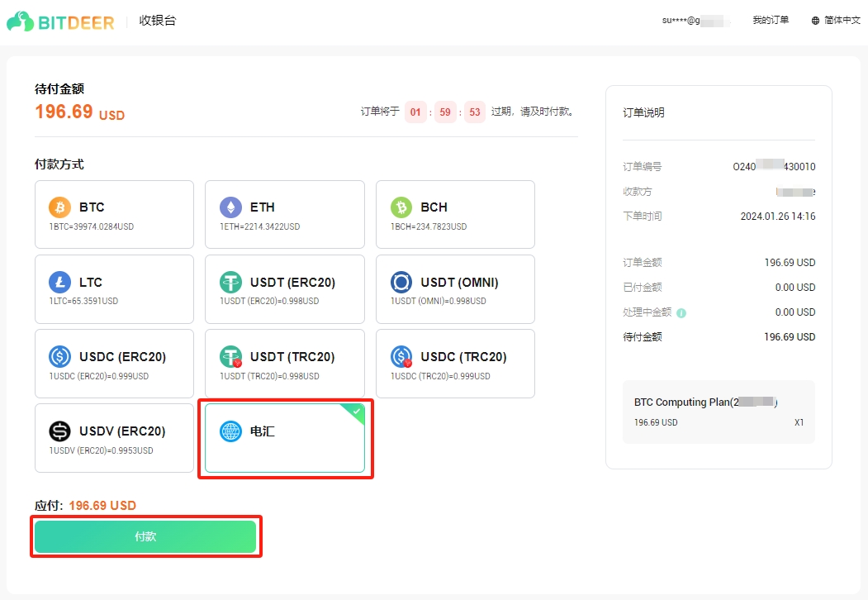Click the 电汇 wire transfer globe icon

pyautogui.click(x=231, y=431)
